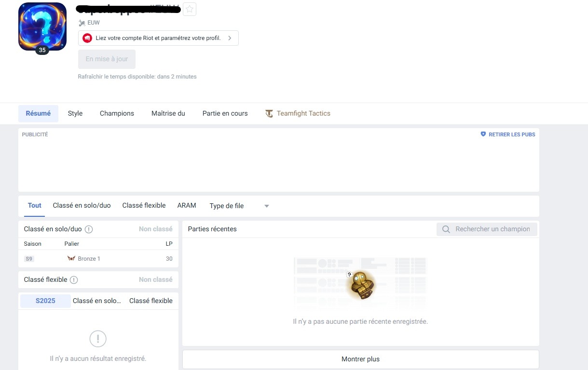The width and height of the screenshot is (588, 370).
Task: Click the EUW region icon under the name
Action: click(82, 23)
